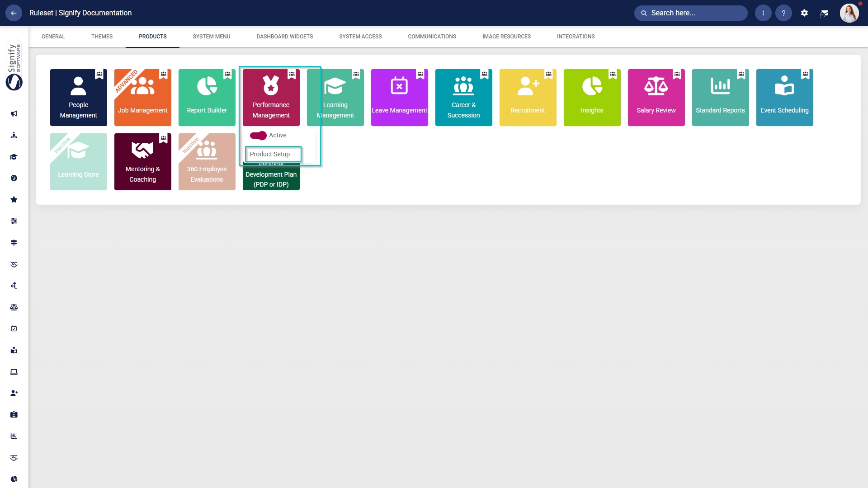This screenshot has width=868, height=488.
Task: Select the Standard Reports product tile
Action: (x=721, y=98)
